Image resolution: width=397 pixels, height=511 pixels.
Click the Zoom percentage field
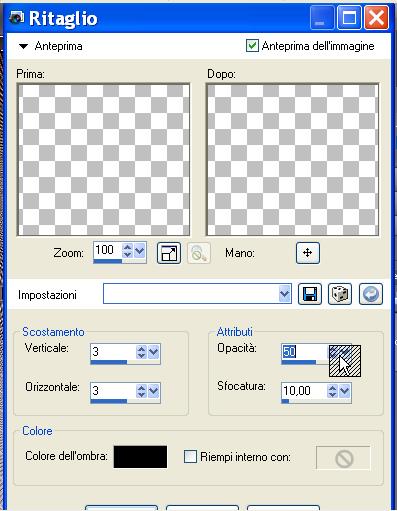click(108, 250)
